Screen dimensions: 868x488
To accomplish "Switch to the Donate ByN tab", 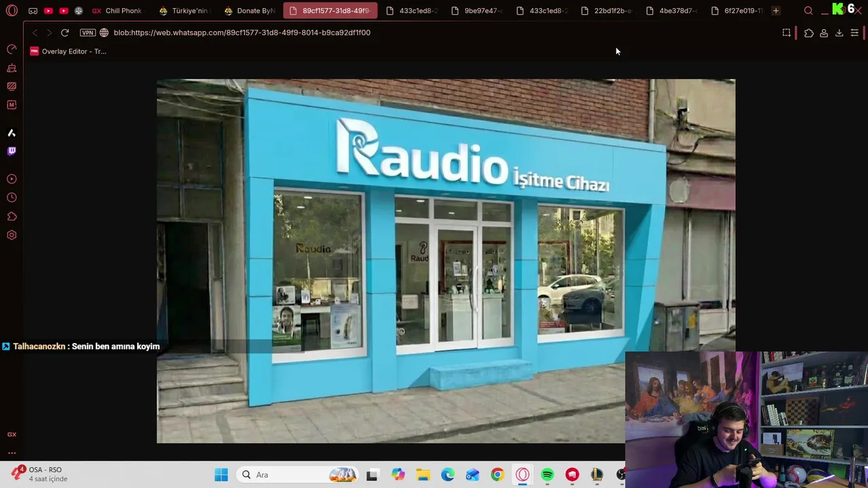I will click(250, 11).
